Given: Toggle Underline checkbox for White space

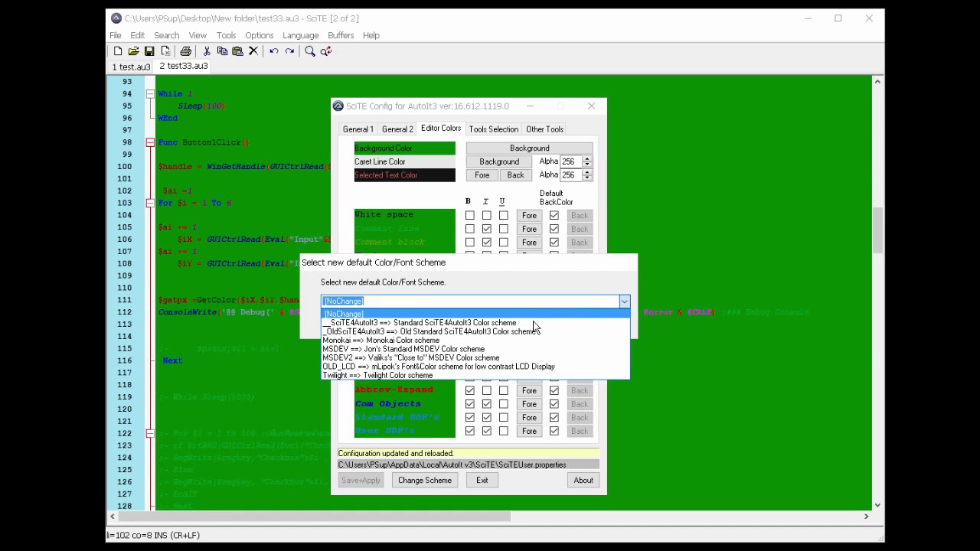Looking at the screenshot, I should [x=504, y=216].
